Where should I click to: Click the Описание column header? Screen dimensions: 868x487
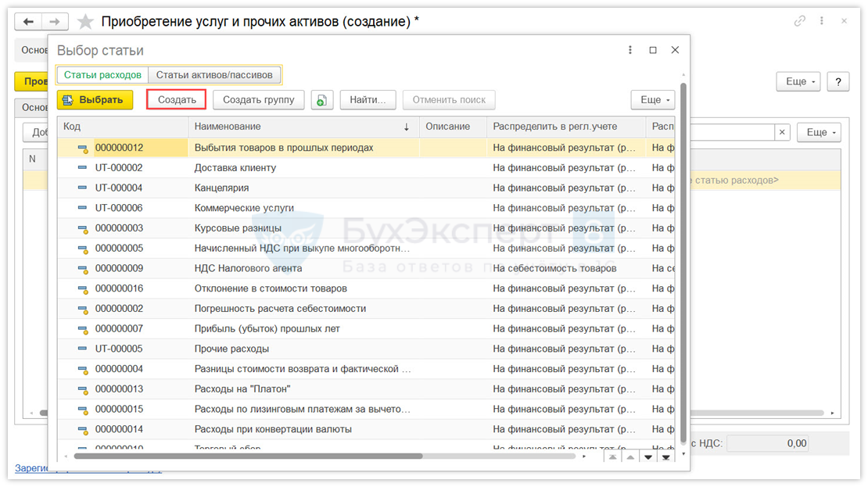click(453, 127)
